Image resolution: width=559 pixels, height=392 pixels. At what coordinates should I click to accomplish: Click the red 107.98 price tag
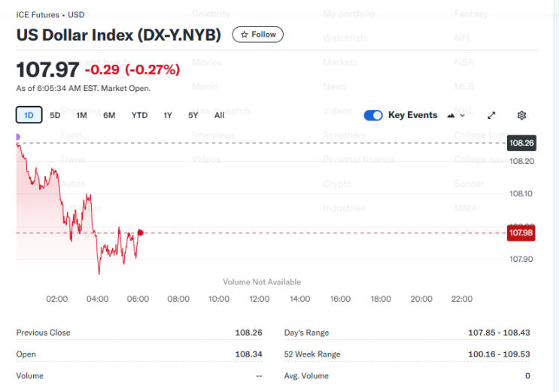(x=521, y=233)
